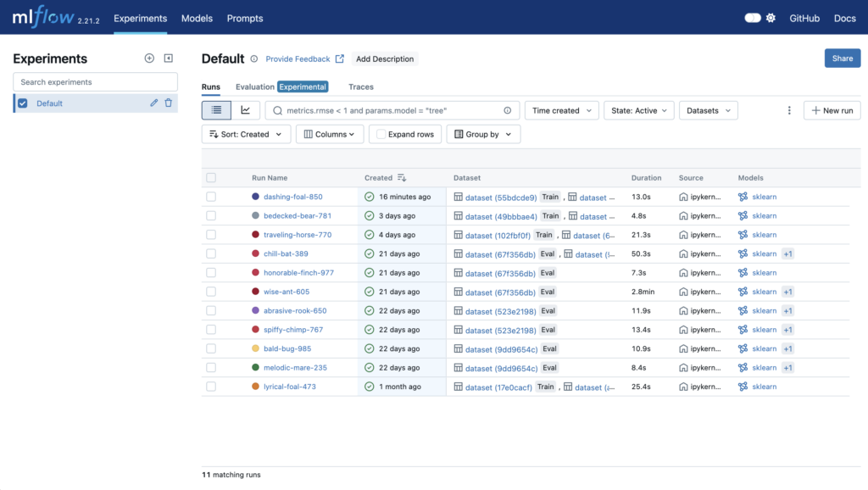Enable the Expand rows checkbox

click(x=381, y=134)
